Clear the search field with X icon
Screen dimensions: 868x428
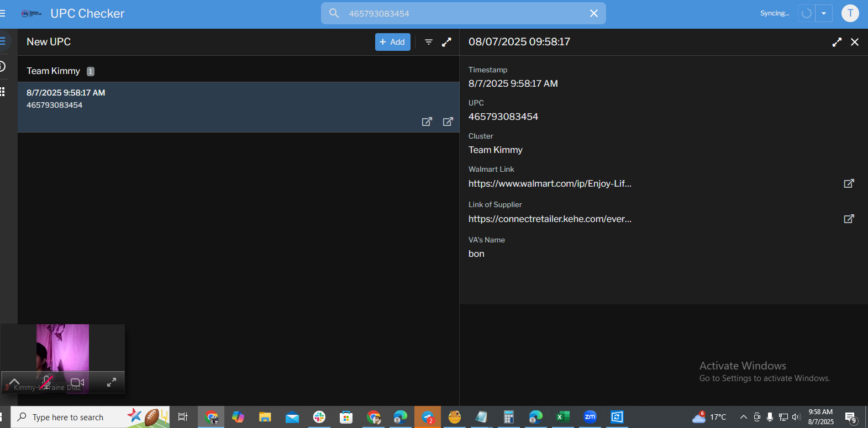tap(594, 13)
